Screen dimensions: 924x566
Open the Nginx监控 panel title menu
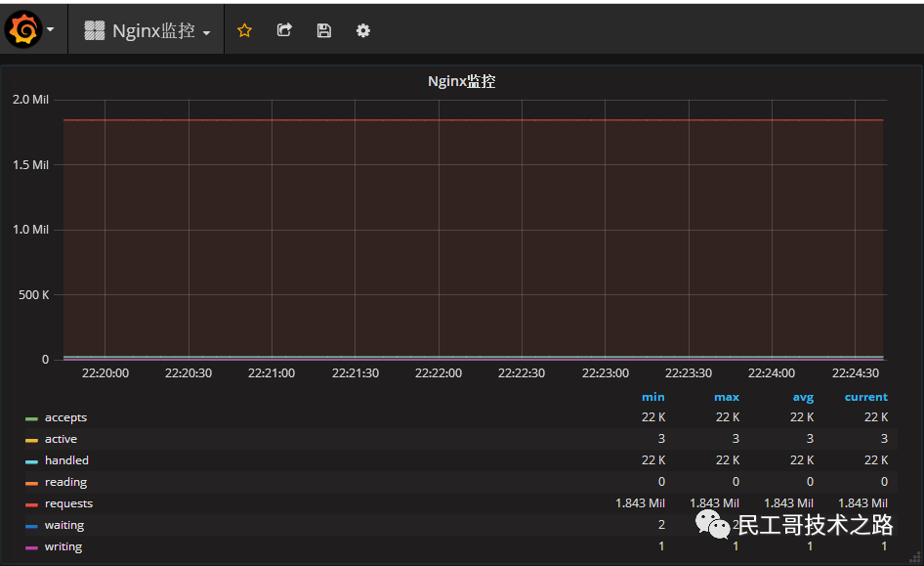tap(461, 81)
